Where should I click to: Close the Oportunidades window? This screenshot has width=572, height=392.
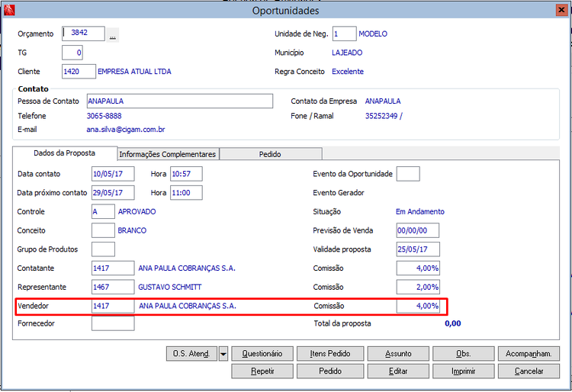(x=561, y=10)
